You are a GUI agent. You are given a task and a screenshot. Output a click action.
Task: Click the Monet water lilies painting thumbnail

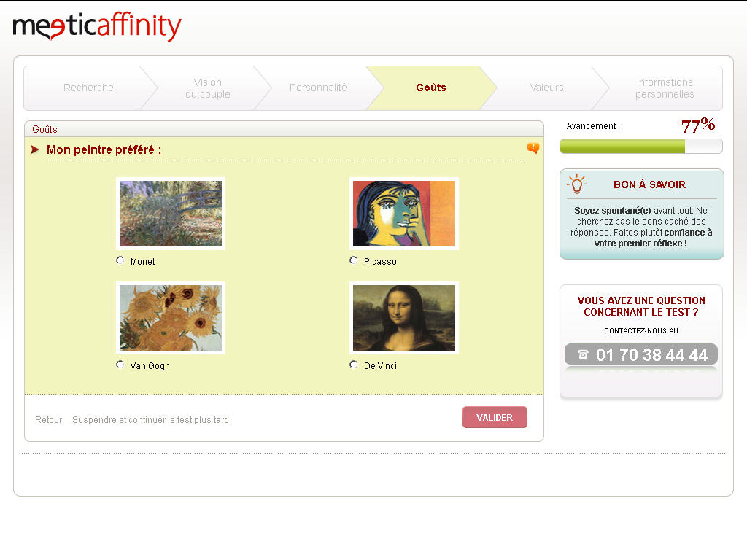click(x=171, y=214)
